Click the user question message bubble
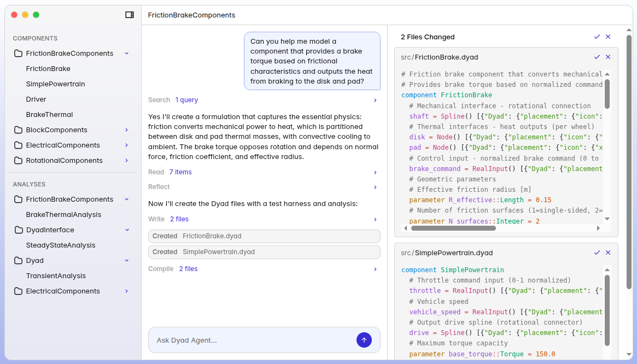Viewport: 637px width, 364px height. (312, 61)
